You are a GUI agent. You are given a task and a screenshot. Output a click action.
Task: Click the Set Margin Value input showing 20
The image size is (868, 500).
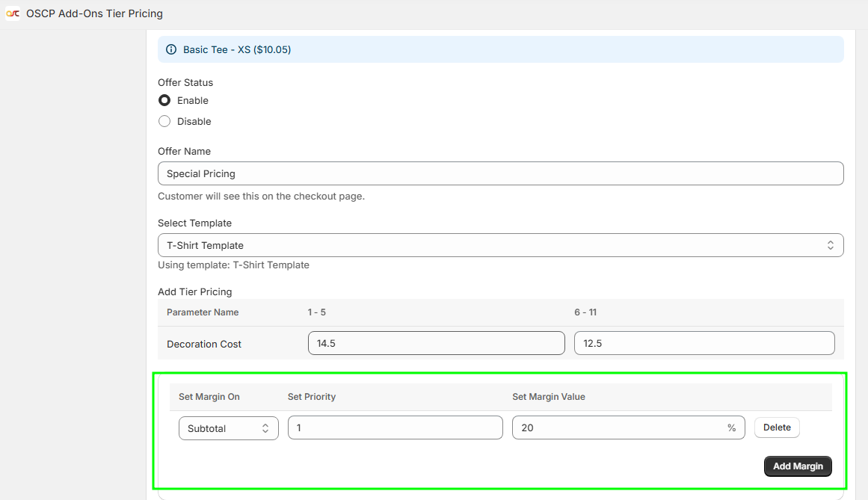pos(617,428)
